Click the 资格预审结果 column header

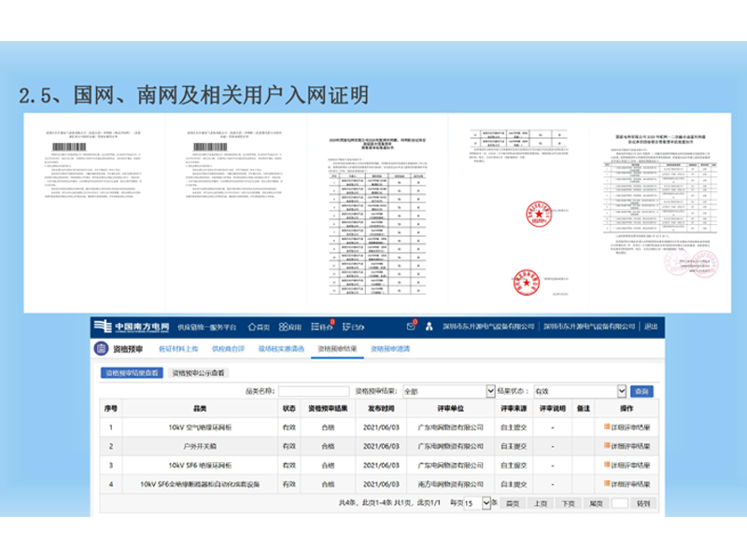(328, 409)
